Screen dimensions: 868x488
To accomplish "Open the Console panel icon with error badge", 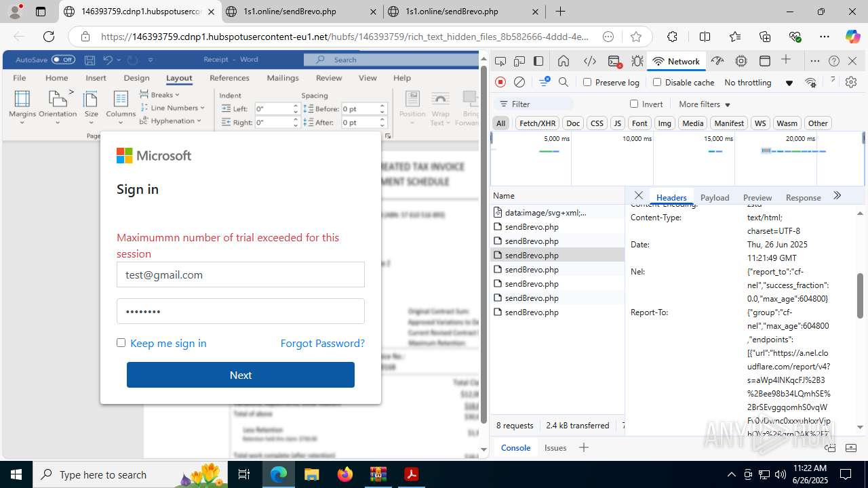I will pyautogui.click(x=614, y=61).
